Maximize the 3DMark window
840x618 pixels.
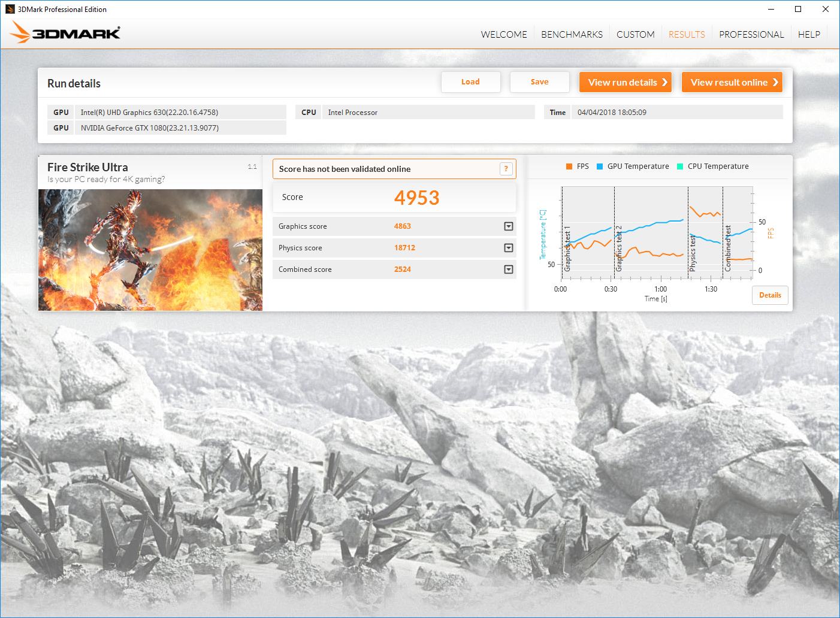(798, 9)
